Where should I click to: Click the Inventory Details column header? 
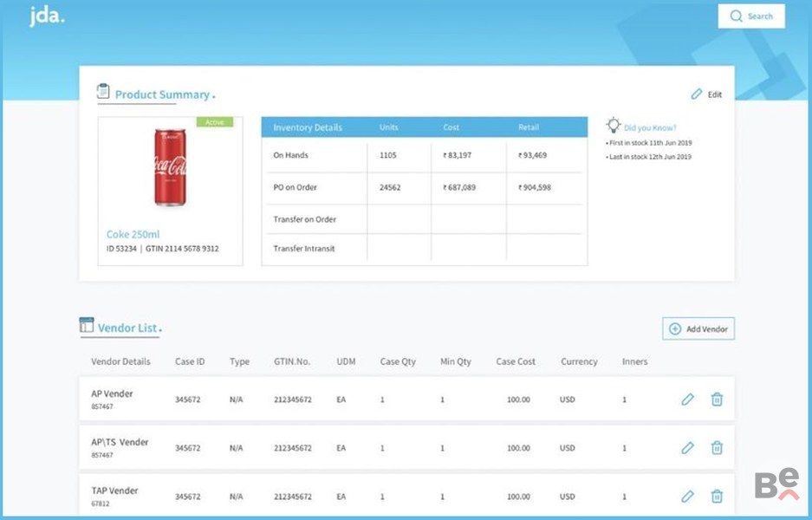pyautogui.click(x=308, y=127)
